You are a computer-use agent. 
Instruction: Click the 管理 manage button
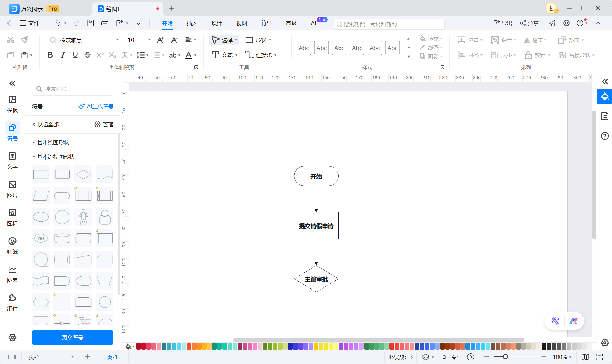(104, 124)
